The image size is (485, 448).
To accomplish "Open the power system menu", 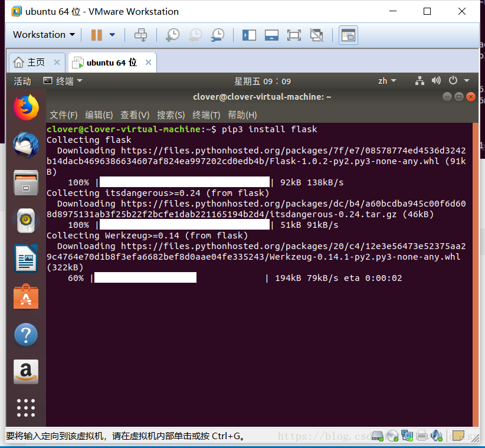I will coord(453,80).
